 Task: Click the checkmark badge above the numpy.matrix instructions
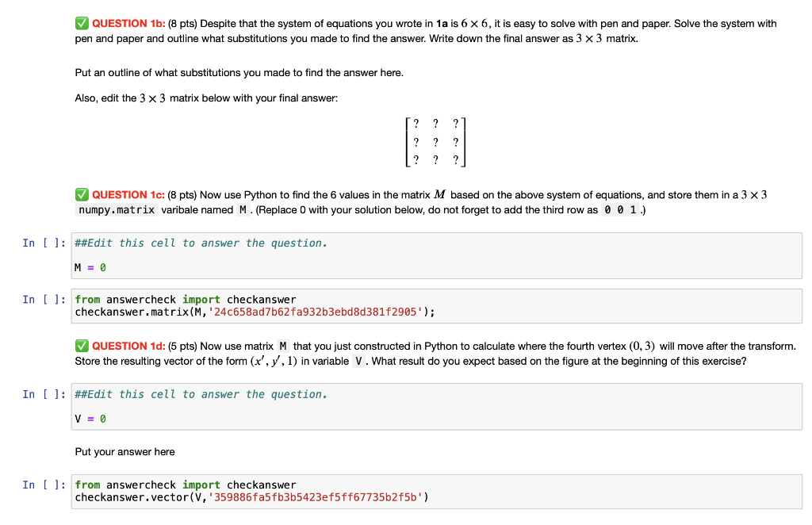click(82, 194)
